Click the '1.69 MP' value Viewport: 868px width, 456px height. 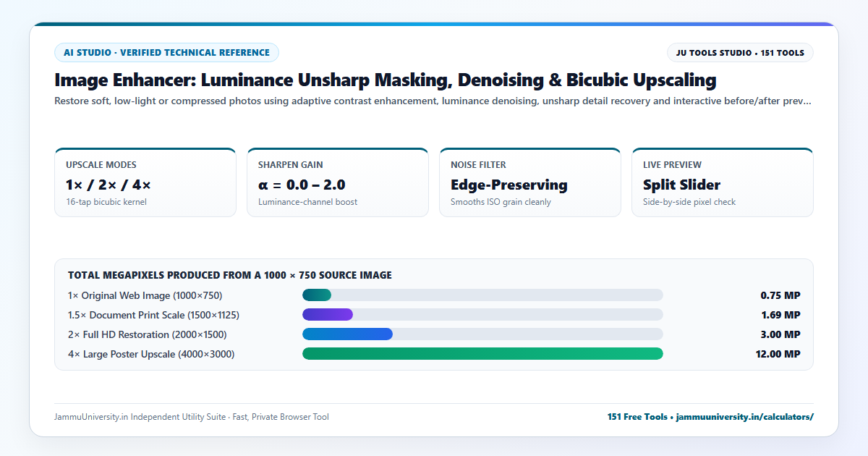[x=780, y=315]
